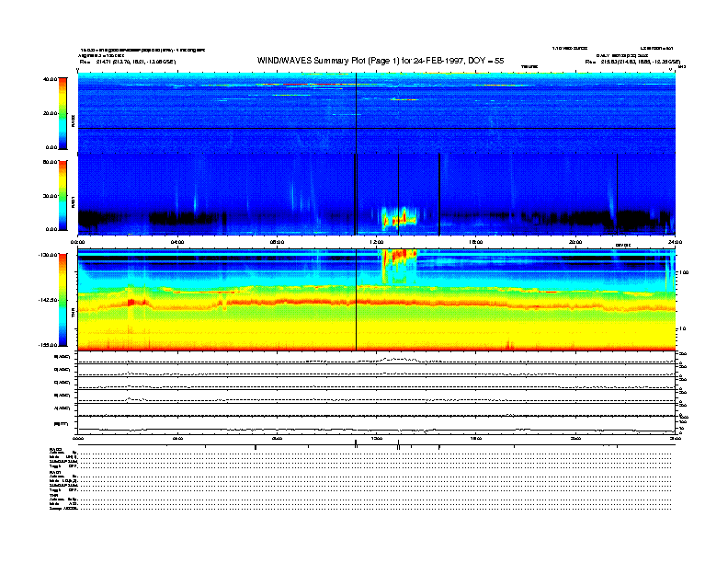This screenshot has width=728, height=563.
Task: Click the 24:00 tick label below middle spectrogram
Action: click(675, 242)
